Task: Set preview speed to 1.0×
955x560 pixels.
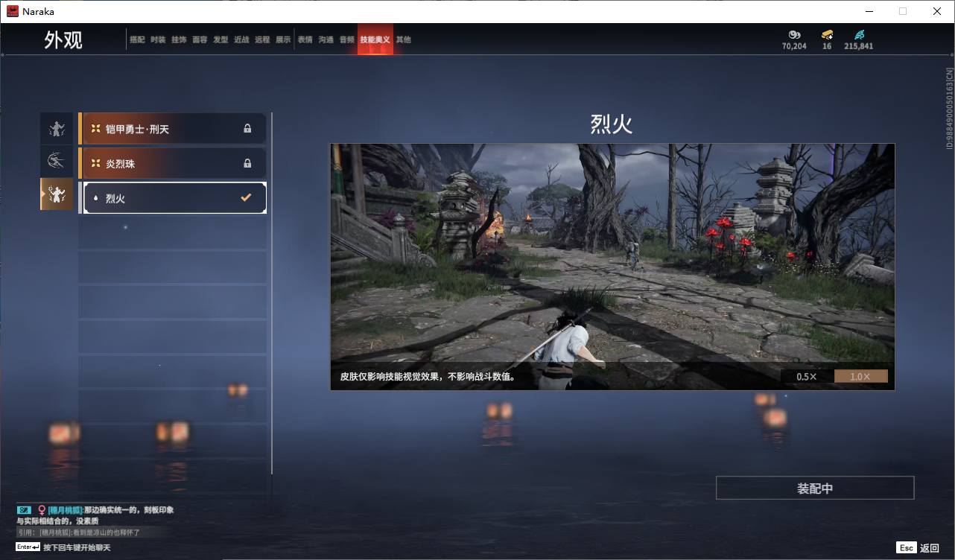Action: (x=860, y=376)
